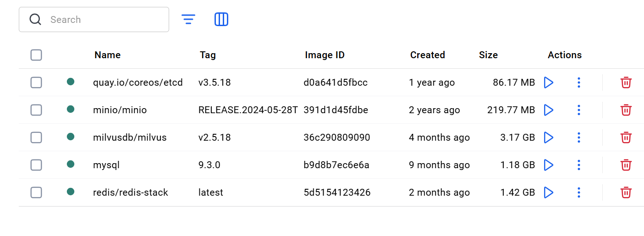Delete the mysql image
The height and width of the screenshot is (236, 644).
point(626,165)
